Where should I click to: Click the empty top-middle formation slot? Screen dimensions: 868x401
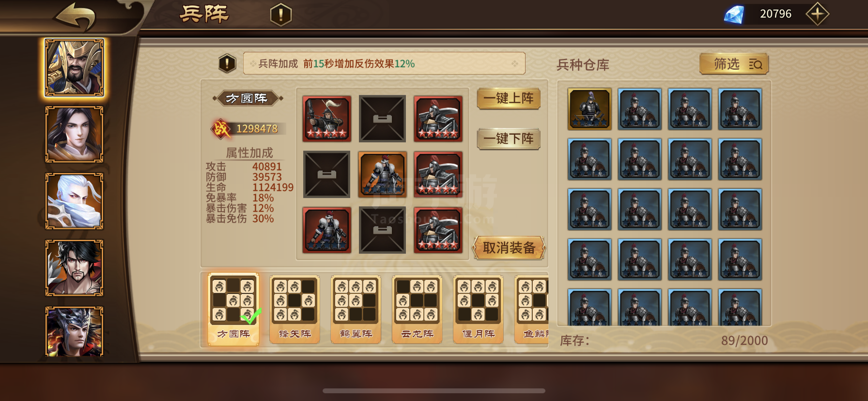(x=383, y=119)
